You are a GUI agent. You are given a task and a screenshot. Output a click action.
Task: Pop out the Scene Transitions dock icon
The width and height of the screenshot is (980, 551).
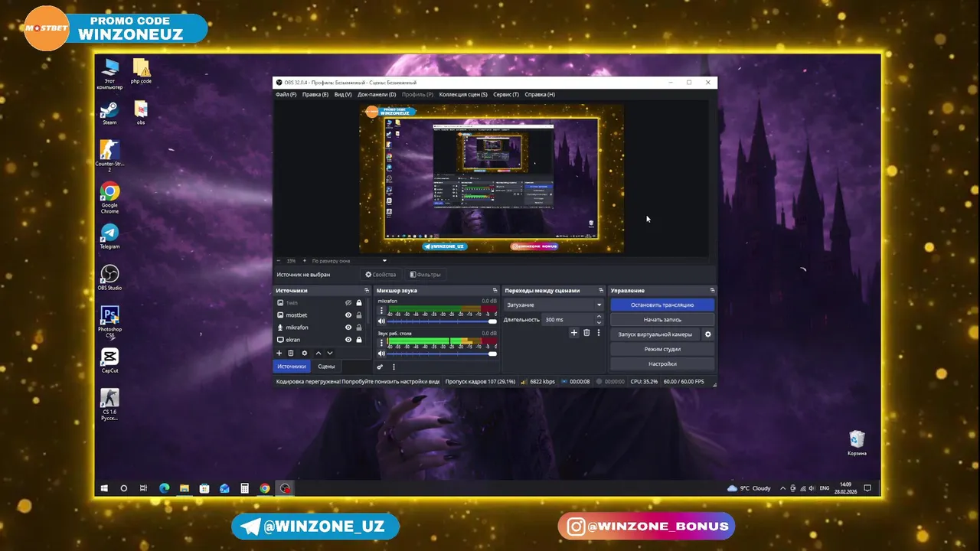point(601,291)
